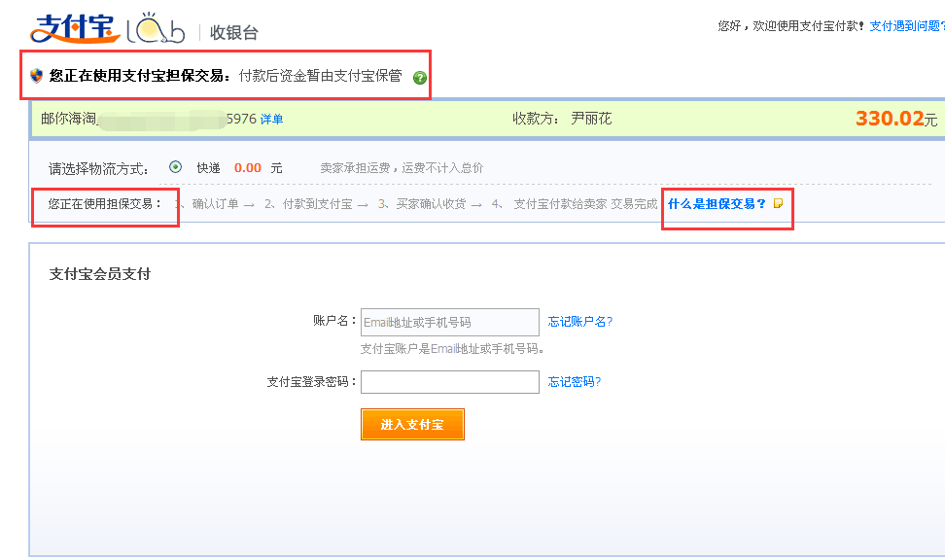
Task: Click the hint 支付宝账户是Email地址或手机号码
Action: pos(452,348)
